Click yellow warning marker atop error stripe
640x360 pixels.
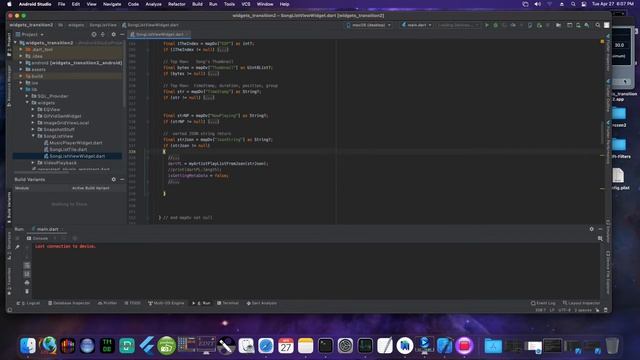602,42
